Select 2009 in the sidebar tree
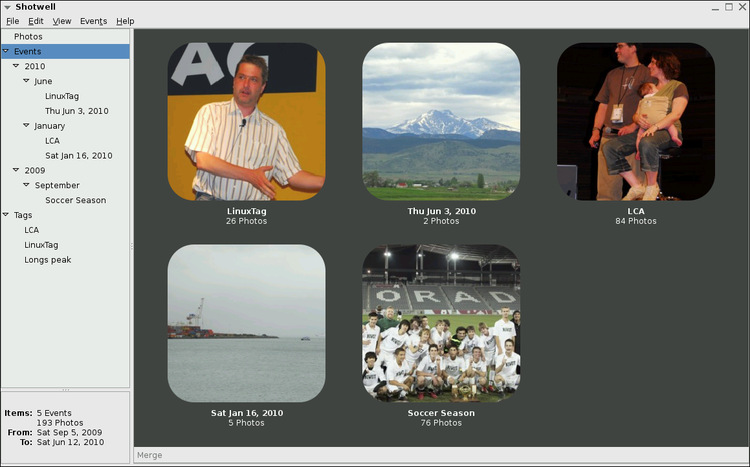 (35, 170)
